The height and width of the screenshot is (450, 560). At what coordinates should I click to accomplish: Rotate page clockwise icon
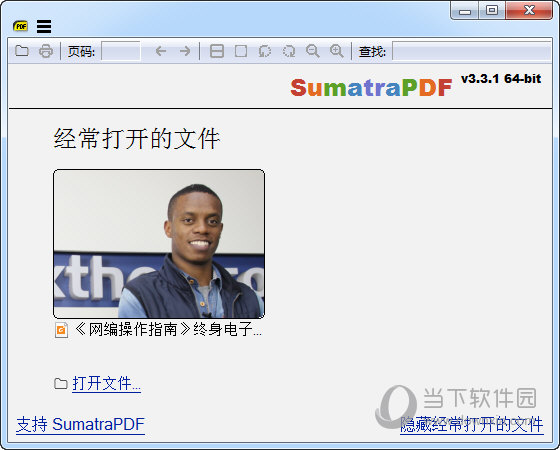[289, 51]
